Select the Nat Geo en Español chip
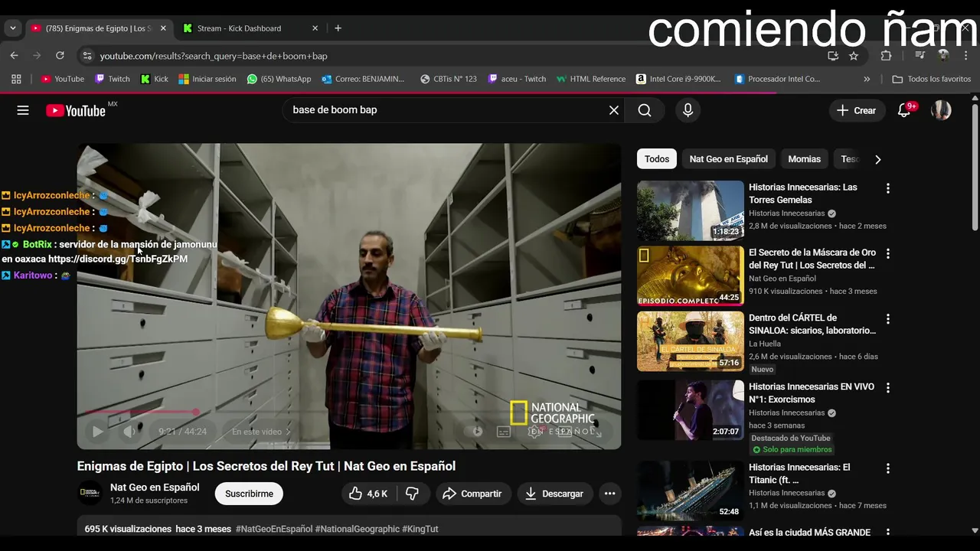Screen dimensions: 980x551 coord(728,159)
